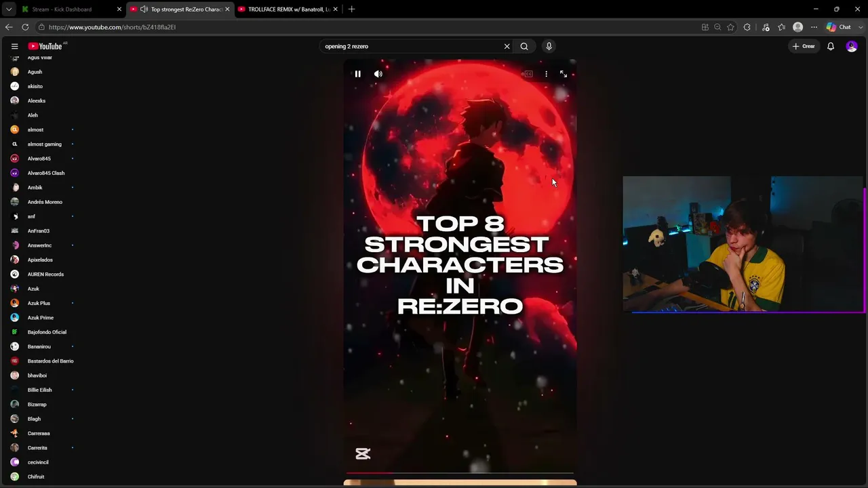Screen dimensions: 868x488
Task: Open the YouTube account avatar menu
Action: [852, 46]
